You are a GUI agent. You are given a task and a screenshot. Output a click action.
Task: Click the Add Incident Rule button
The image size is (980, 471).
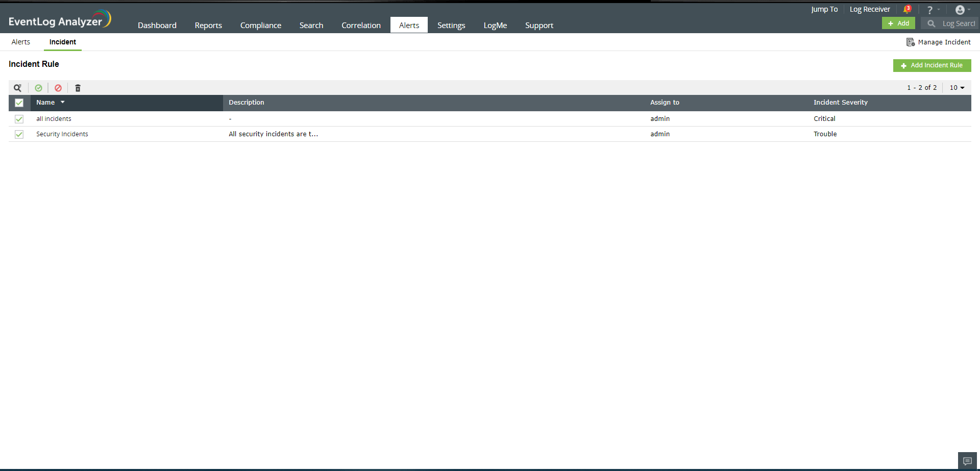click(x=932, y=65)
